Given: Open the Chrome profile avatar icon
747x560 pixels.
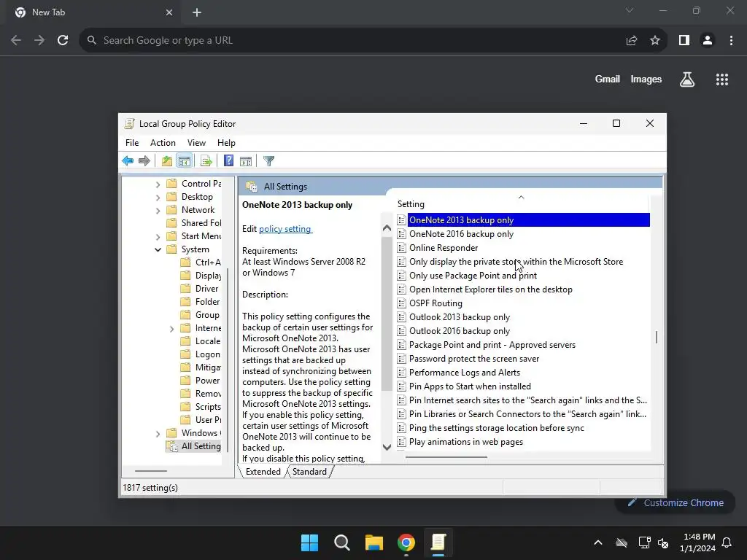Looking at the screenshot, I should click(x=708, y=41).
